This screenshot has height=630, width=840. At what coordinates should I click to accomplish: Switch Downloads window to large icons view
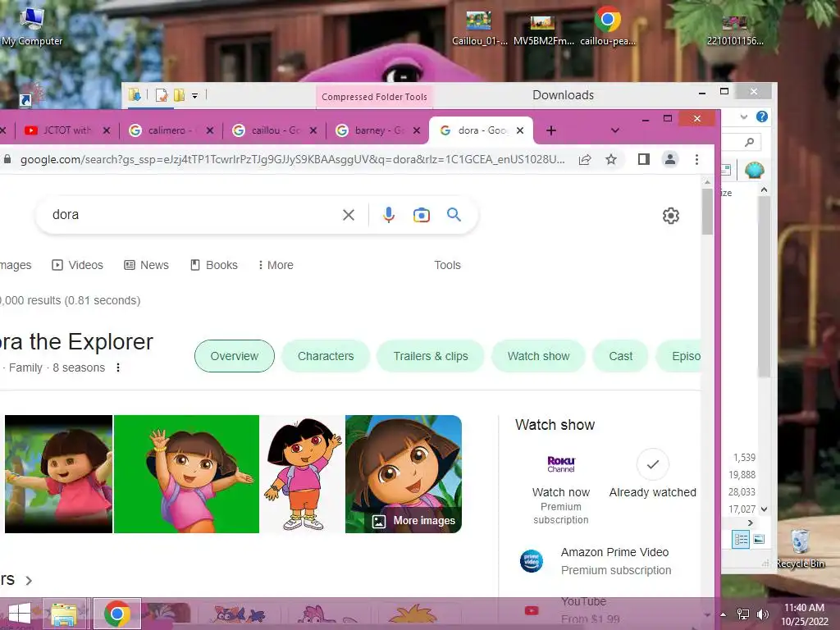click(x=759, y=539)
